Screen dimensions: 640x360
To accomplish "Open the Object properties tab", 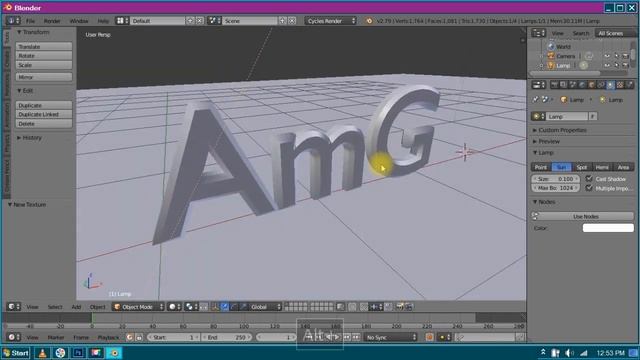I will [x=591, y=85].
